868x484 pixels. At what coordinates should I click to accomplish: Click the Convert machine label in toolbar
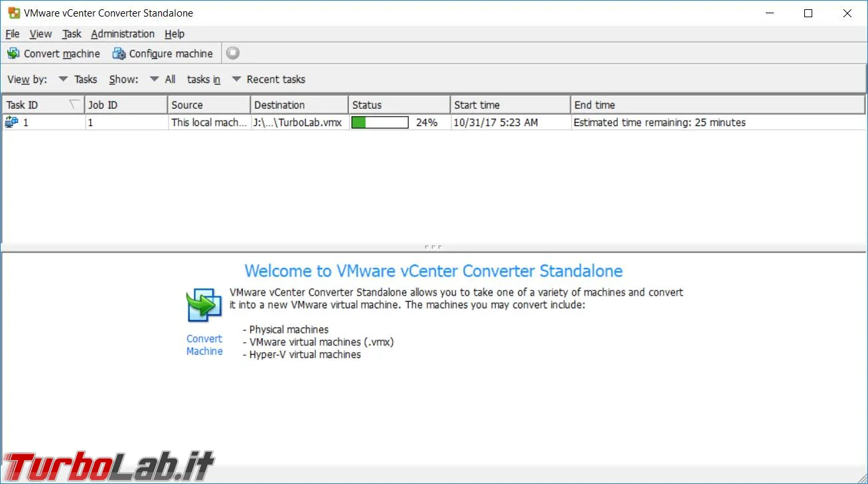click(62, 54)
